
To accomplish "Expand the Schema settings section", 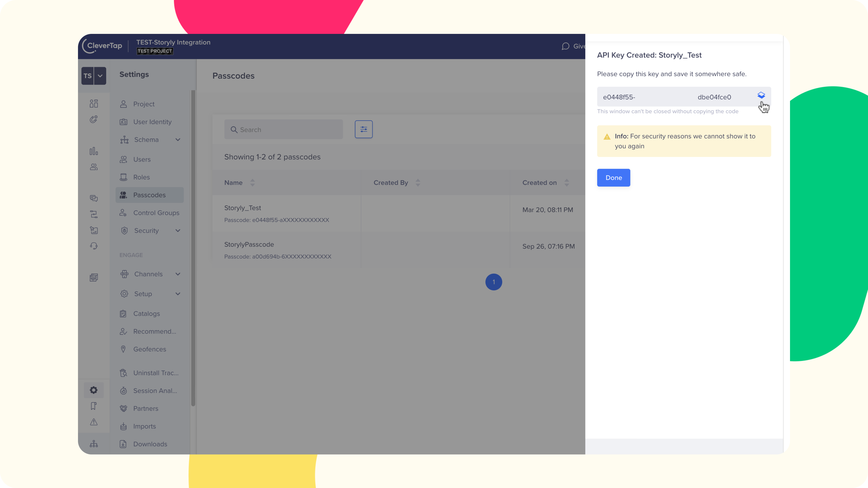I will point(178,140).
